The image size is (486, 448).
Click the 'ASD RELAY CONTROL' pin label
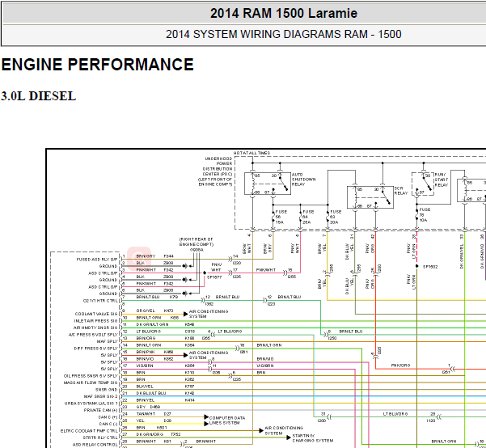(95, 445)
